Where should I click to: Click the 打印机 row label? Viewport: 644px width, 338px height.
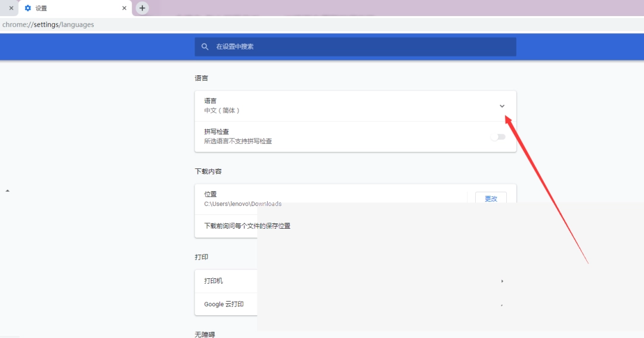point(213,281)
